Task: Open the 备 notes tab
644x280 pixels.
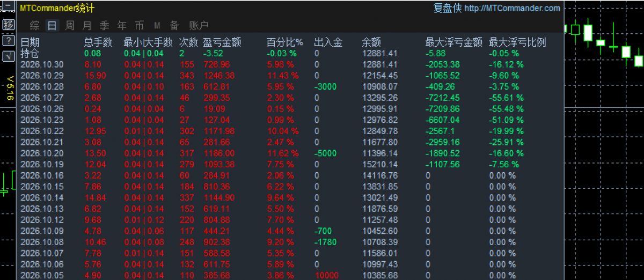Action: [x=174, y=25]
